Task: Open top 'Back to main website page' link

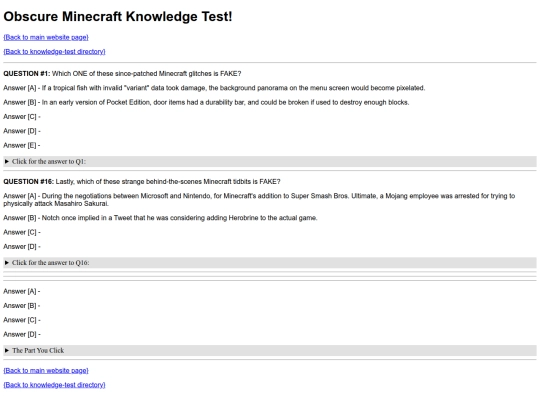Action: [x=46, y=37]
